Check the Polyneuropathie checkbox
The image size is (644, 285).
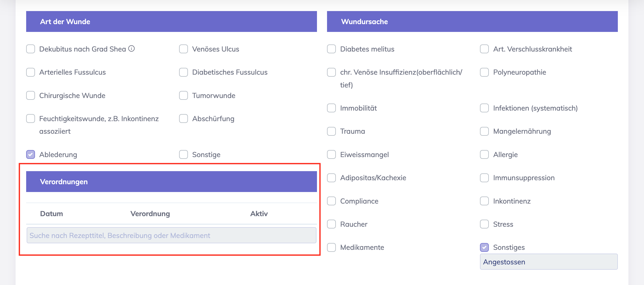coord(484,72)
